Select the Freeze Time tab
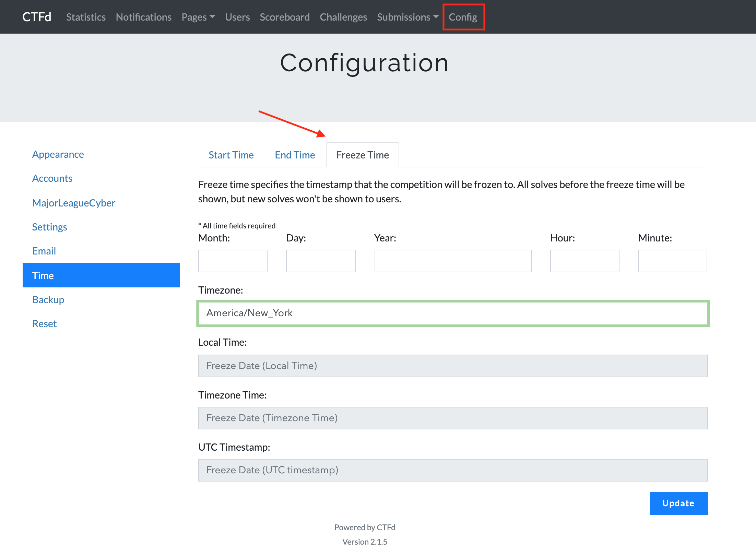The image size is (756, 546). 362,155
